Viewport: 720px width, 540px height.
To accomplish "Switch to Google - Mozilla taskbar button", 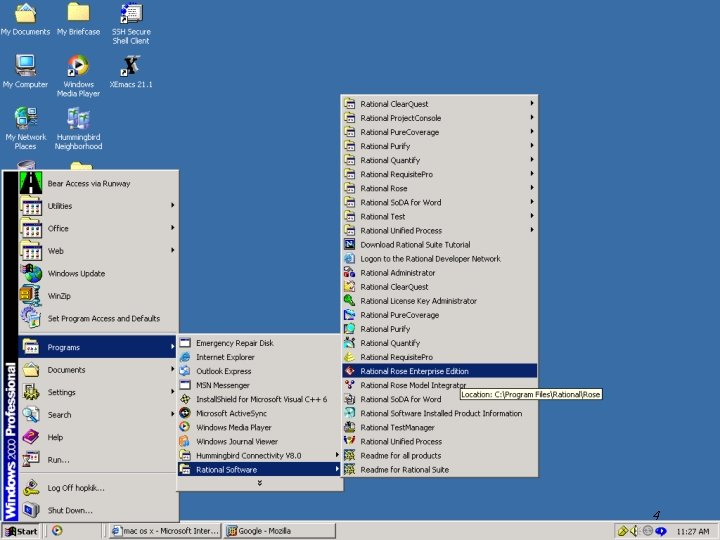I will click(280, 531).
